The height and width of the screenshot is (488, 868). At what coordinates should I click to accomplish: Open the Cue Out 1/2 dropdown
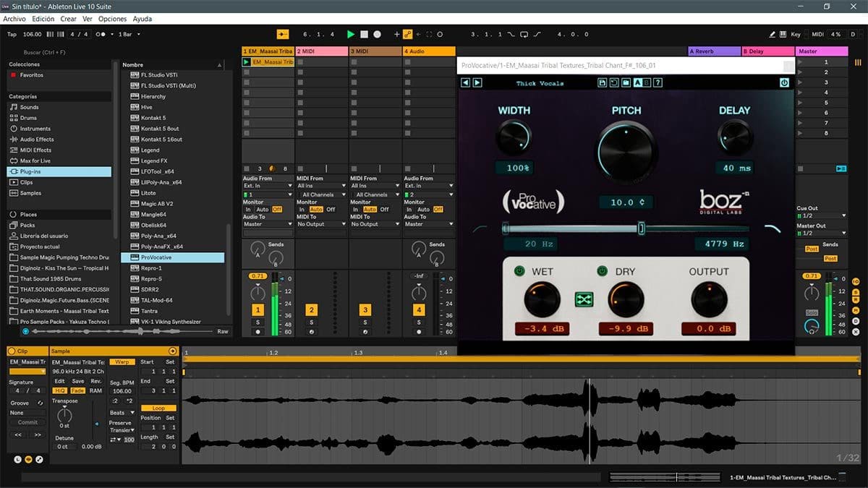click(x=821, y=215)
